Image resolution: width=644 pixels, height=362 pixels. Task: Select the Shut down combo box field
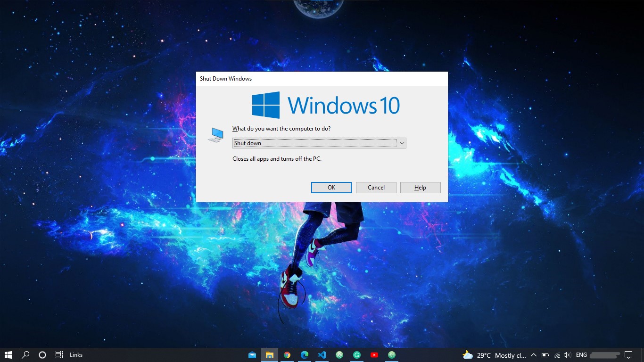[319, 143]
